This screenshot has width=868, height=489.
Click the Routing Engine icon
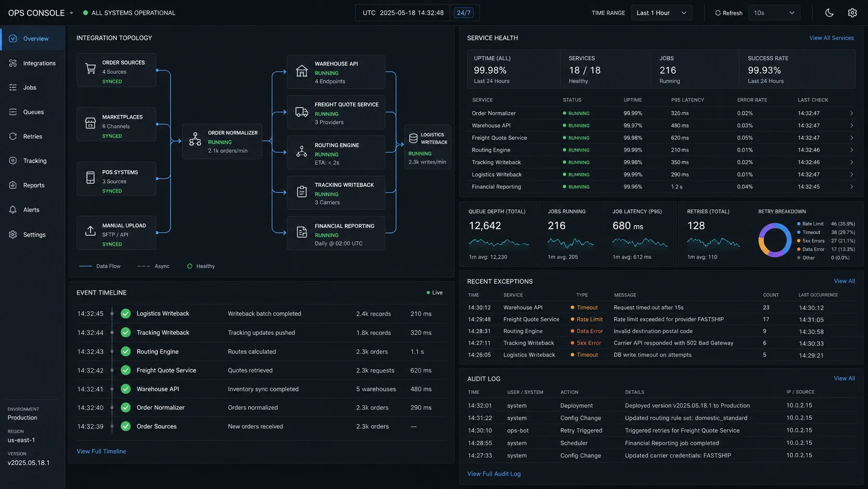tap(302, 152)
